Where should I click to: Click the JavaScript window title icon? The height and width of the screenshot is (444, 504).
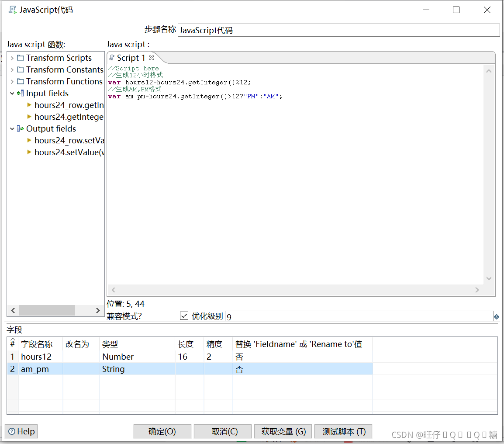[13, 10]
